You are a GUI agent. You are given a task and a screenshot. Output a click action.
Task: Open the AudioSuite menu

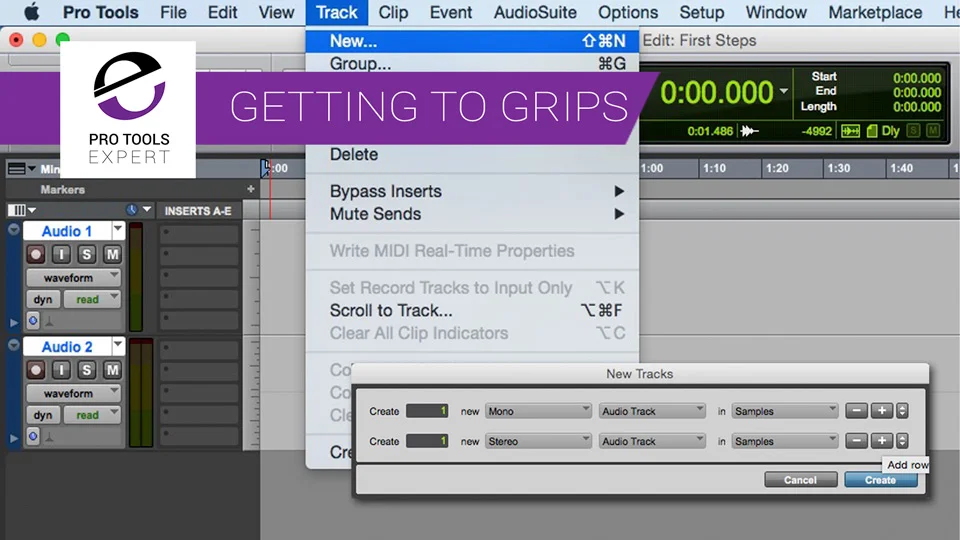535,12
